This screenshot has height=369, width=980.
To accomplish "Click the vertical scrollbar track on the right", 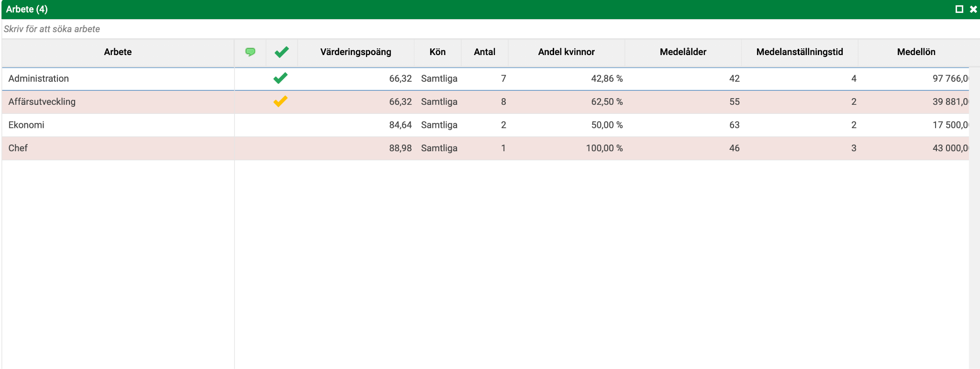I will [974, 218].
